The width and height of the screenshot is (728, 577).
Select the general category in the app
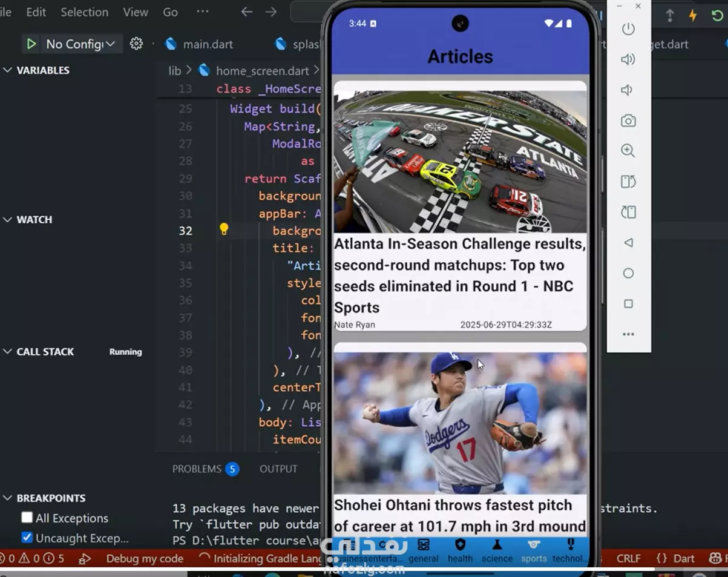[424, 551]
